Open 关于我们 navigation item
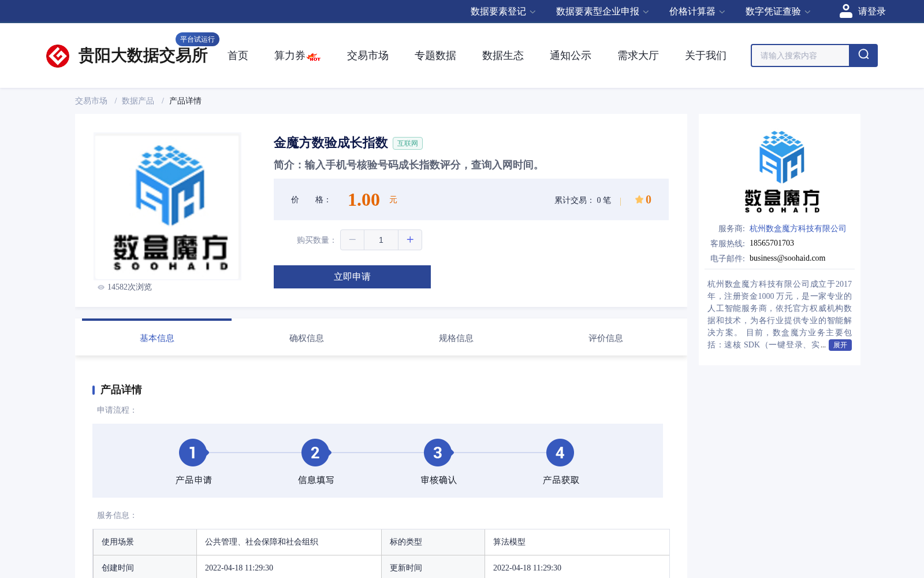This screenshot has width=924, height=578. 706,55
